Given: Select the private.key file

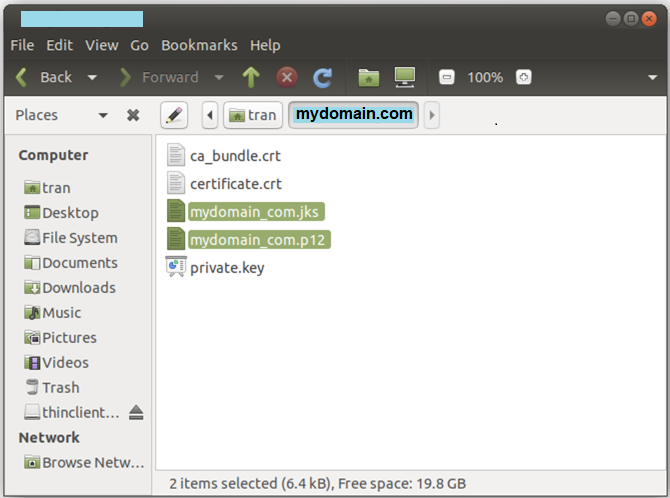Looking at the screenshot, I should 227,268.
